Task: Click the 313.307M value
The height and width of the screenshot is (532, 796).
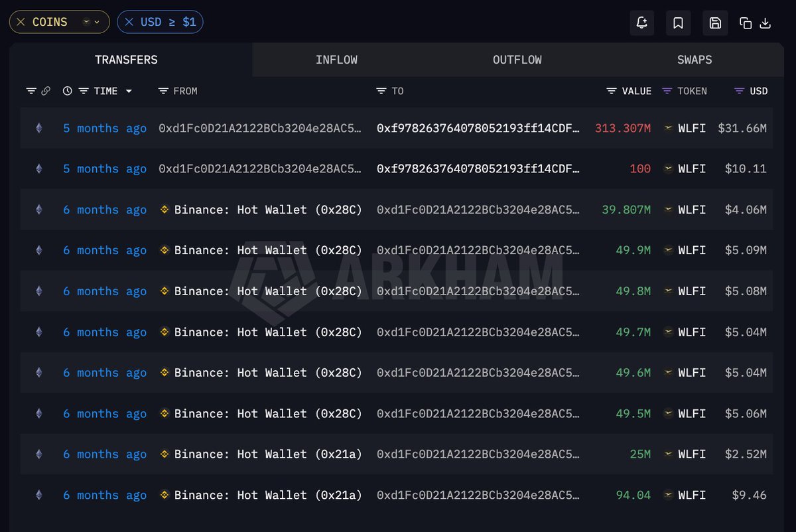Action: pos(623,128)
